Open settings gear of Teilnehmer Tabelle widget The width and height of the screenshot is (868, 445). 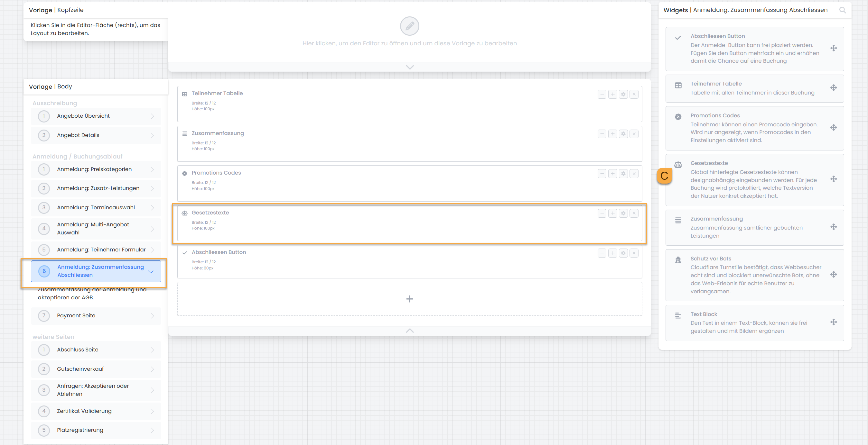coord(623,94)
